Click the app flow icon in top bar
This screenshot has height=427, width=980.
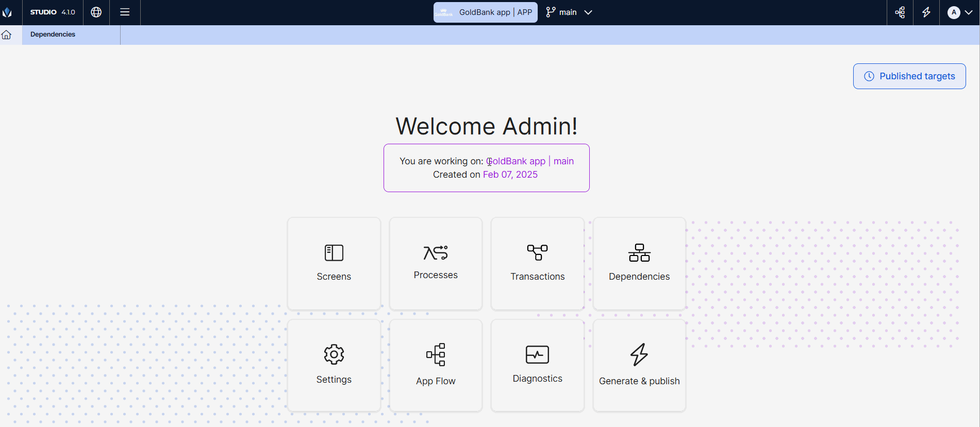click(900, 12)
